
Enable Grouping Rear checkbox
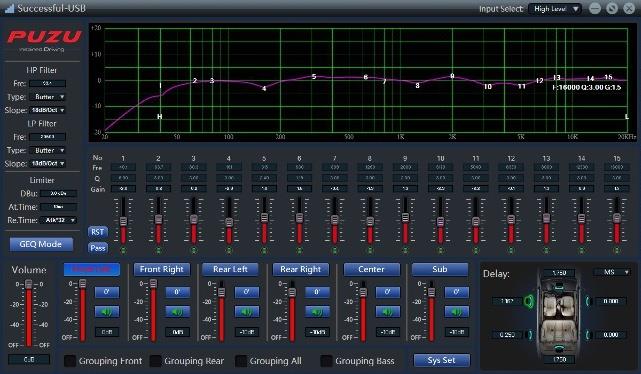coord(155,361)
